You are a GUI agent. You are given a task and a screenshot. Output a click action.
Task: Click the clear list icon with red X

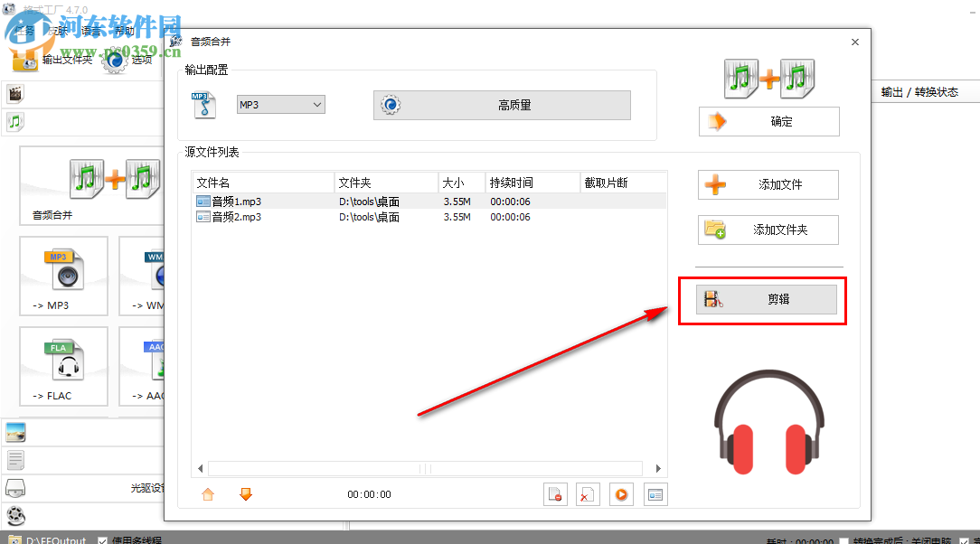point(589,494)
